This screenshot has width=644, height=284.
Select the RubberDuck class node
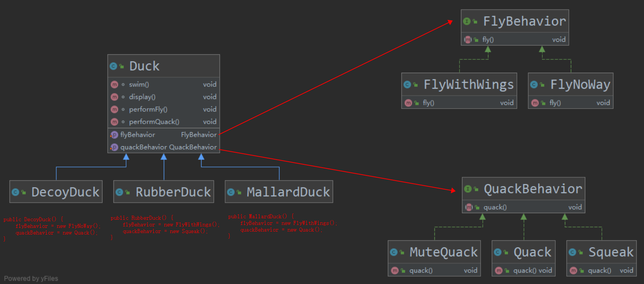(x=163, y=192)
